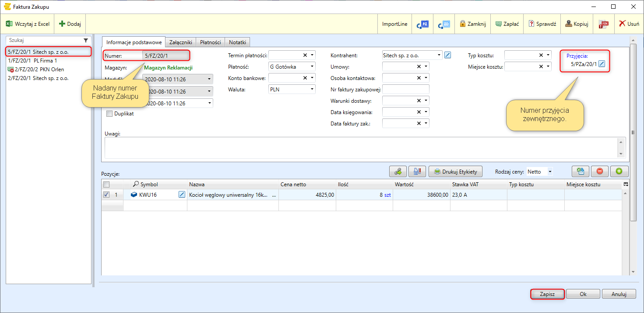
Task: Open the Waluta PLN dropdown
Action: point(312,89)
